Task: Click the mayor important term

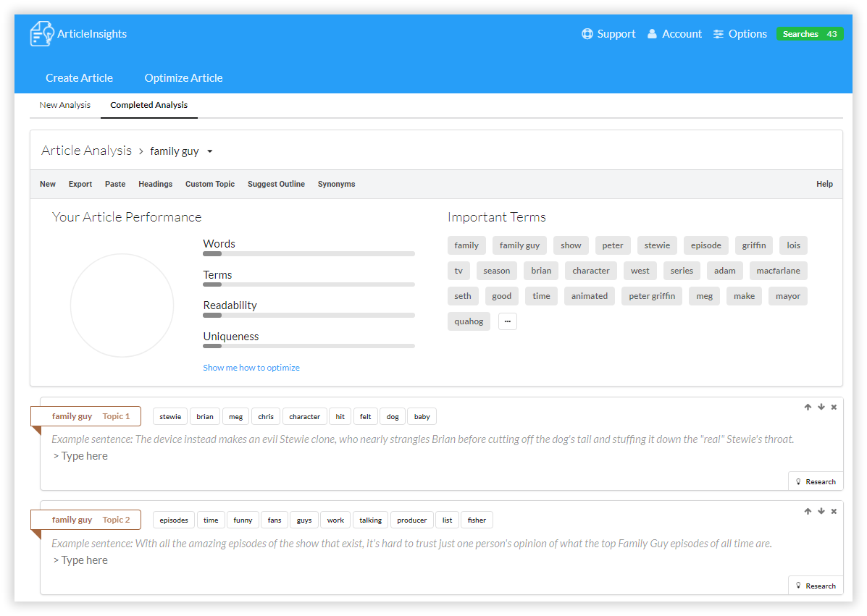Action: click(x=788, y=296)
